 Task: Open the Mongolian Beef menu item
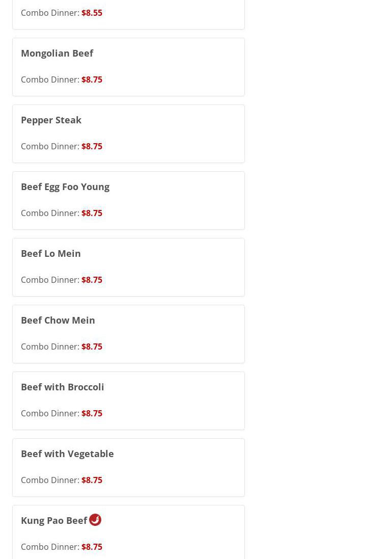57,53
